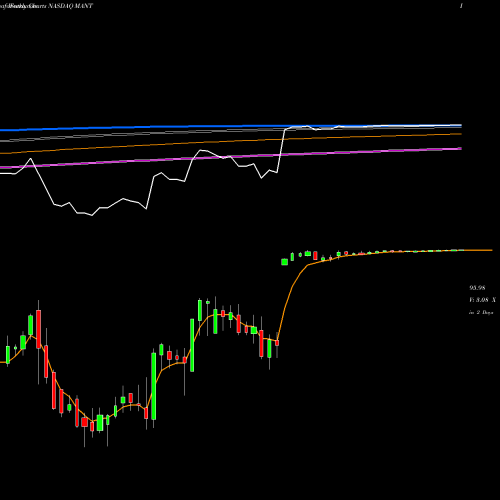
Task: Click the first green candlestick after the price gap
Action: (x=284, y=262)
